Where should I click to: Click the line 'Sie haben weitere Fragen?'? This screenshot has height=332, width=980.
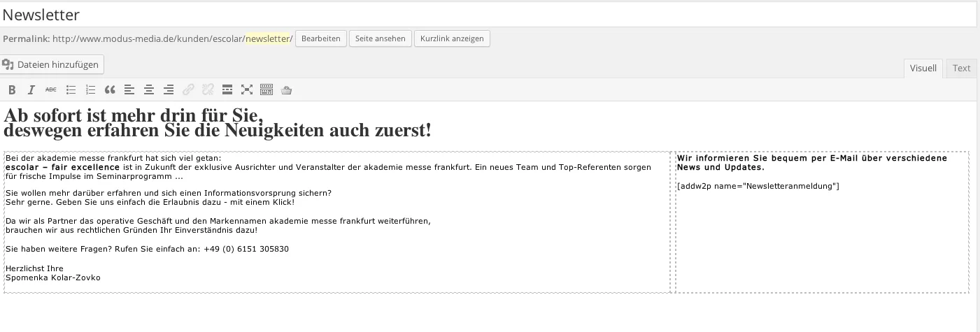(x=147, y=249)
